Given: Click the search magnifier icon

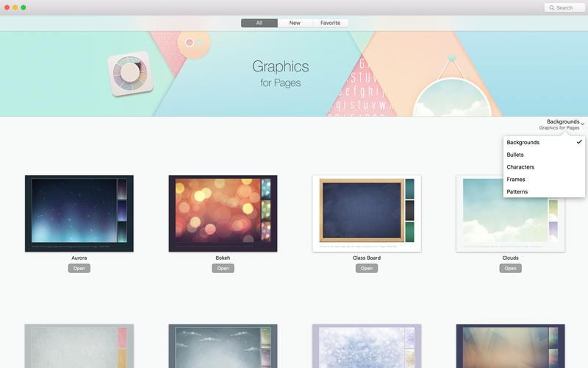Looking at the screenshot, I should pyautogui.click(x=551, y=7).
